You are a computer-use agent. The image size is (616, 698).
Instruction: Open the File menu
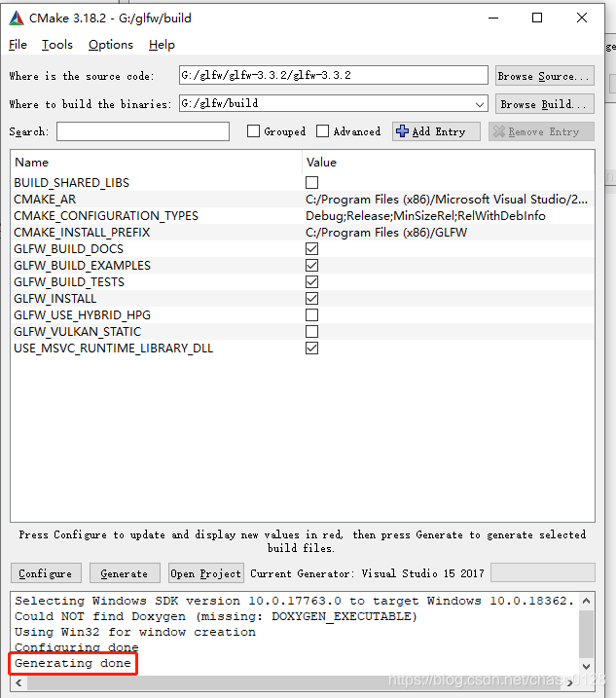(18, 45)
